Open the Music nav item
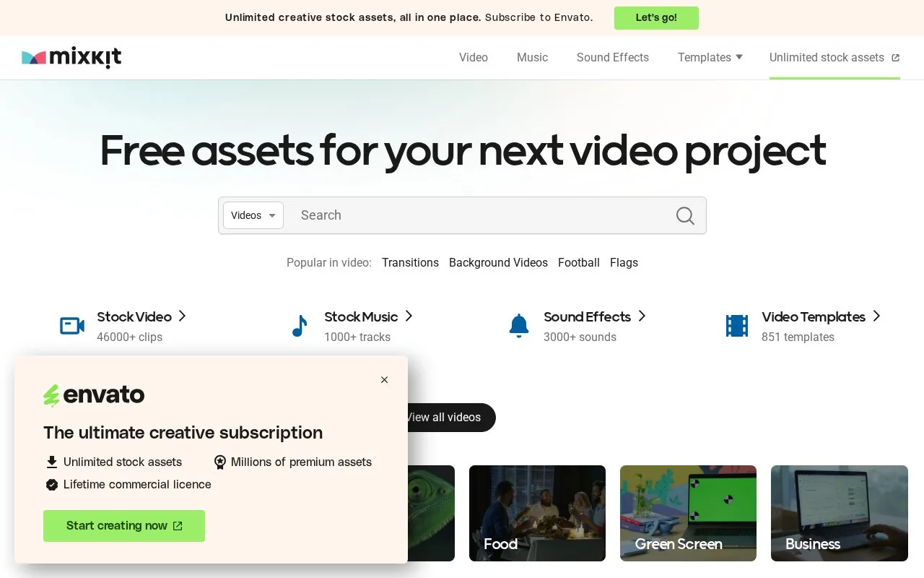The image size is (924, 578). 532,57
